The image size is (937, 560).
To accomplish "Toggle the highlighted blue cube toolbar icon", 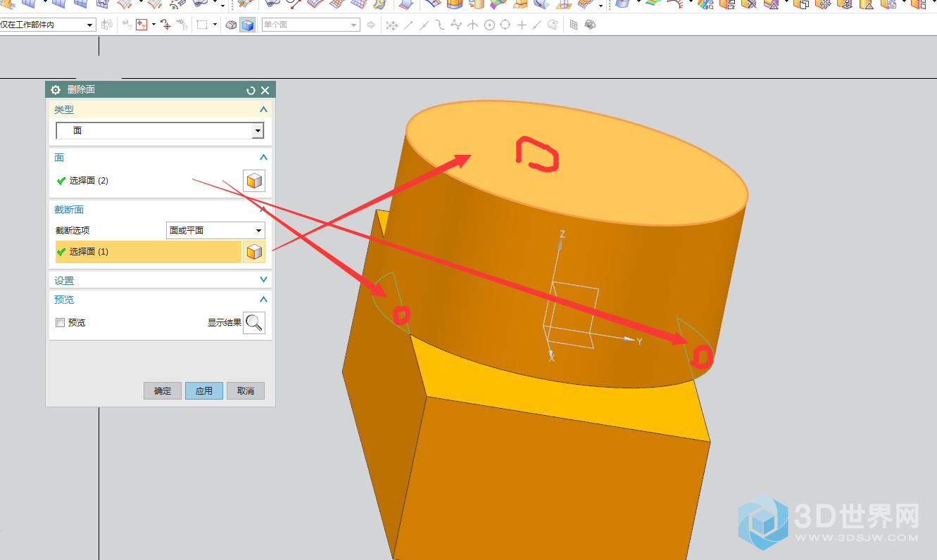I will tap(247, 25).
